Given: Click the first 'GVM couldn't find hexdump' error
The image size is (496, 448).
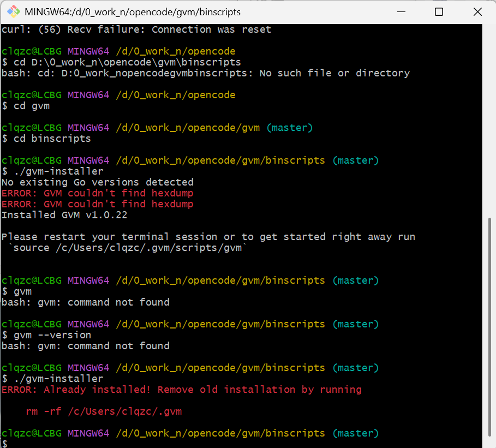Looking at the screenshot, I should pyautogui.click(x=98, y=193).
